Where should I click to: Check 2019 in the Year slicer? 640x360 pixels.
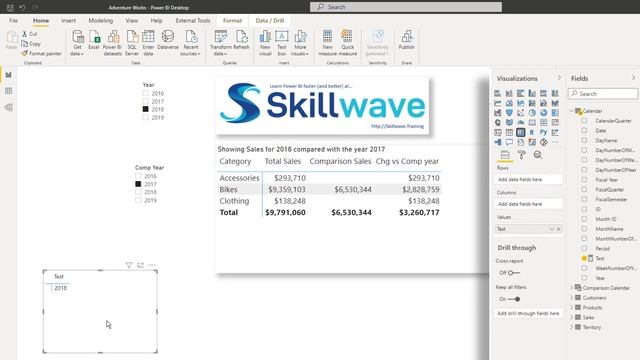point(146,118)
